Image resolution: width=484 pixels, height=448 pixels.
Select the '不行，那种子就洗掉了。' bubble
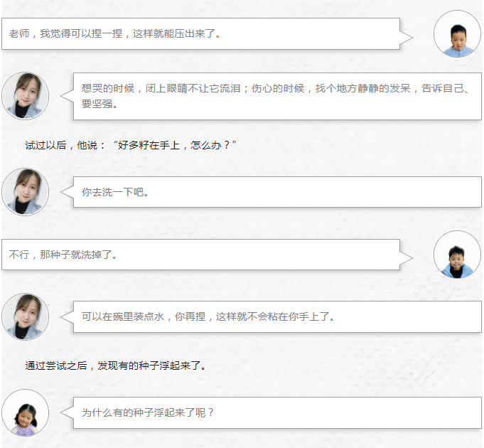[200, 255]
